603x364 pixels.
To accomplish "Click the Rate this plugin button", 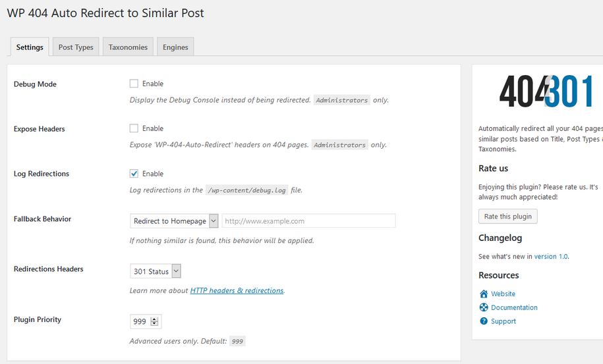I will click(x=508, y=216).
